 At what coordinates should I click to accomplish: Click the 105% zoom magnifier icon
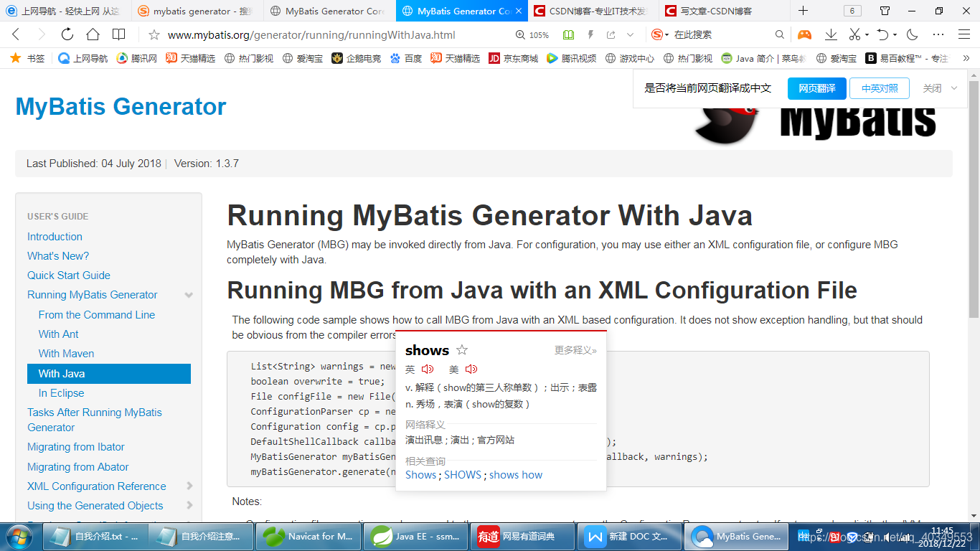coord(521,35)
